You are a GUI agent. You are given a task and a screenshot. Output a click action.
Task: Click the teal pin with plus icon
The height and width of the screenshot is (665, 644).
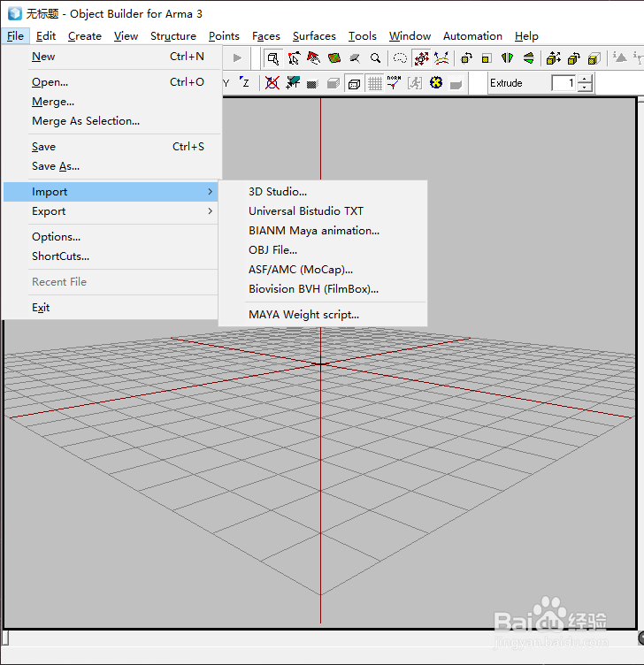(x=293, y=83)
